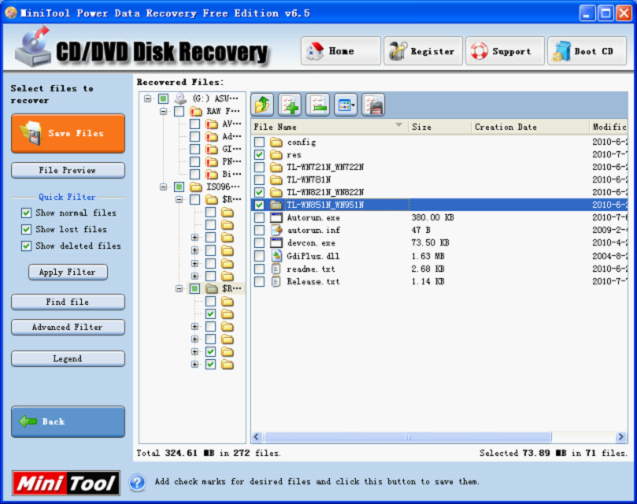
Task: Check the GdiPlus.dll checkbox
Action: click(259, 256)
